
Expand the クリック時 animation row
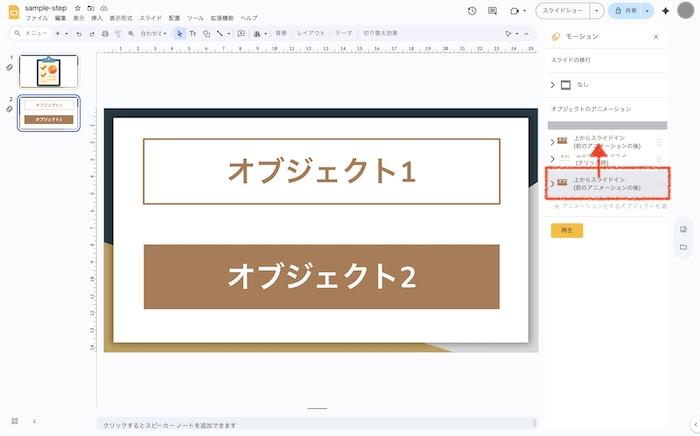coord(552,158)
